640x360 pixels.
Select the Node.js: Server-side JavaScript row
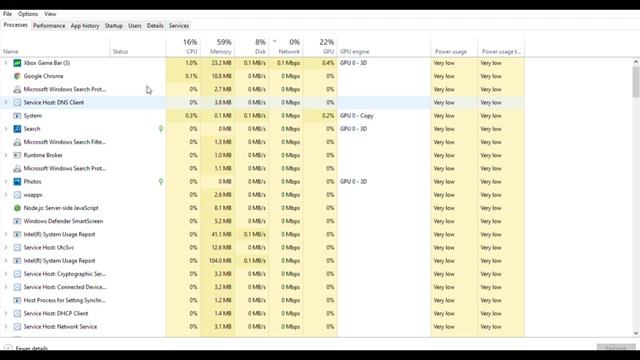(262, 208)
